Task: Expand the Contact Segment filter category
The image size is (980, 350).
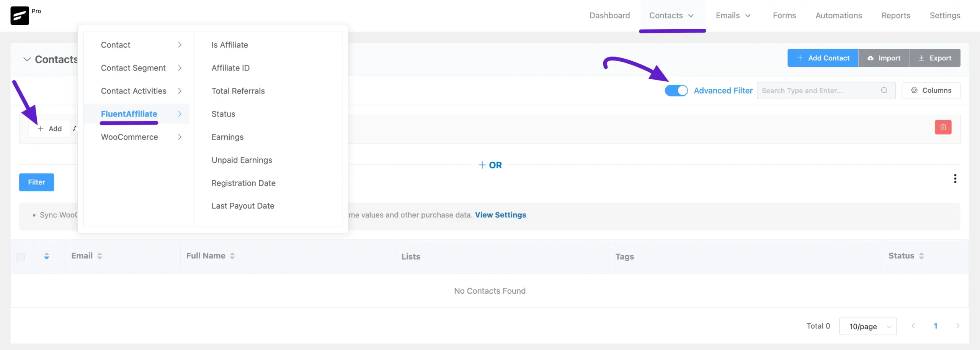Action: pos(137,68)
